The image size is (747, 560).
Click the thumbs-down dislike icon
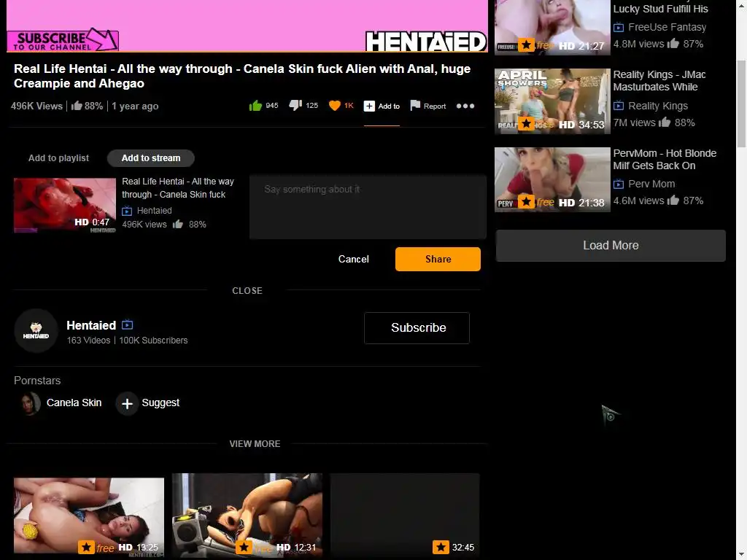pos(295,105)
